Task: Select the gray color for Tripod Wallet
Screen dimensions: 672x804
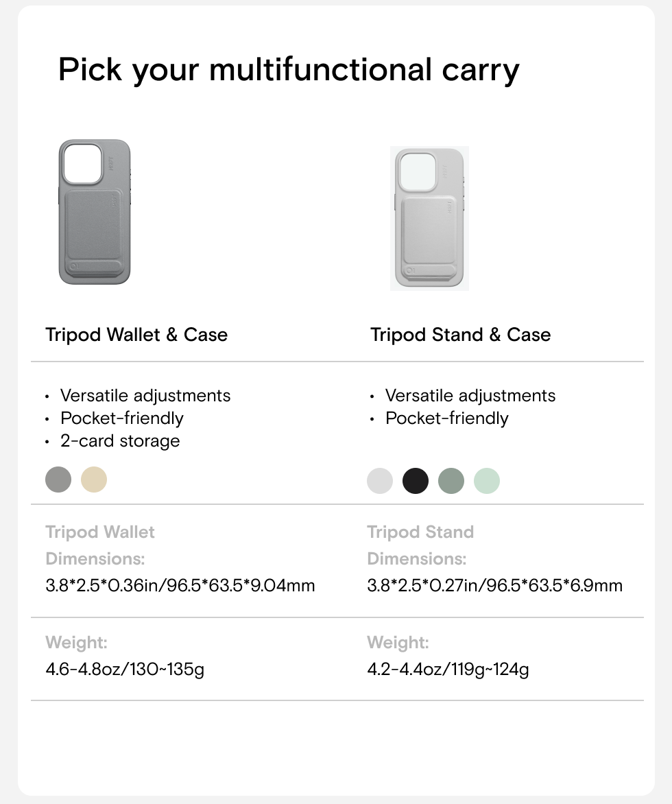Action: click(x=58, y=480)
